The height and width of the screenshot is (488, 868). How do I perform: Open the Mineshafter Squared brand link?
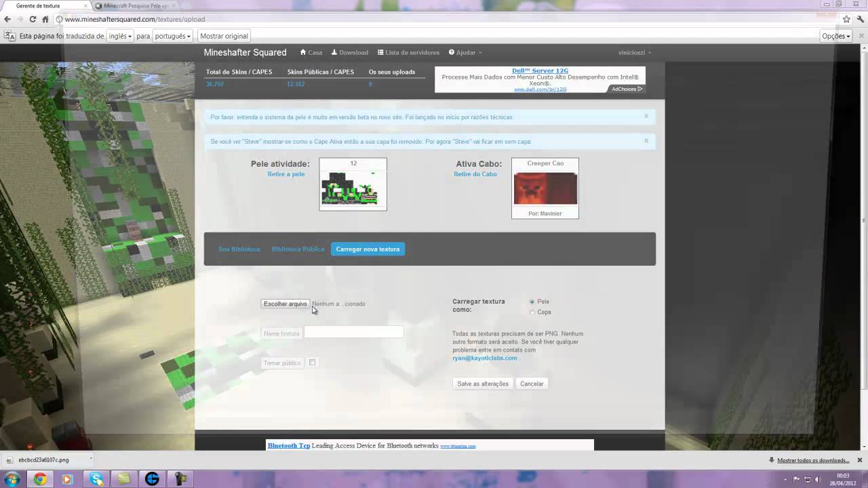tap(245, 52)
